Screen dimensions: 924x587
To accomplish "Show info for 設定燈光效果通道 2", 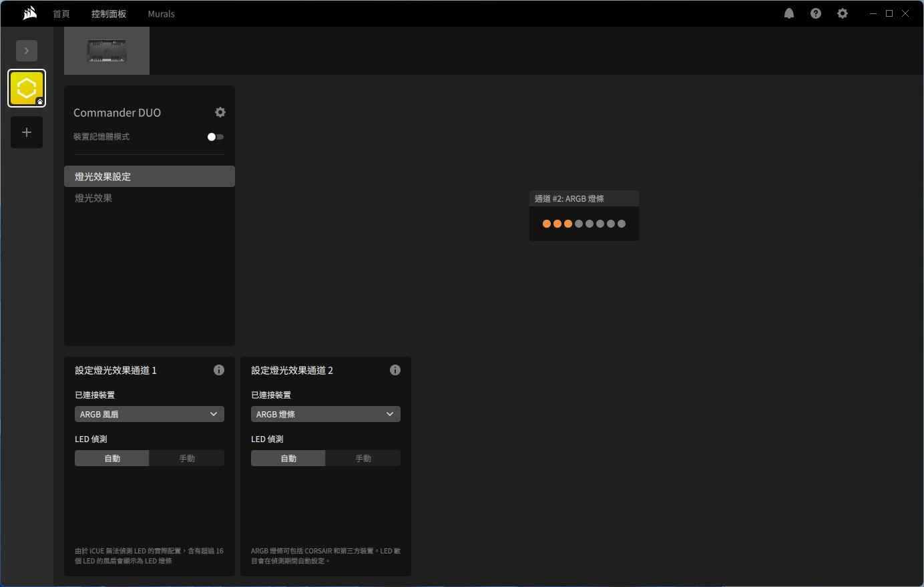I will 395,370.
